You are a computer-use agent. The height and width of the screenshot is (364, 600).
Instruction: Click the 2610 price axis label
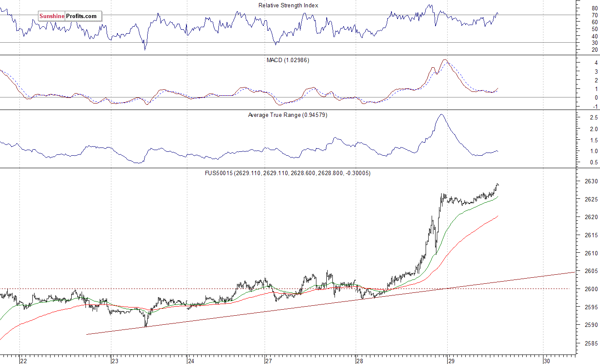pos(591,253)
